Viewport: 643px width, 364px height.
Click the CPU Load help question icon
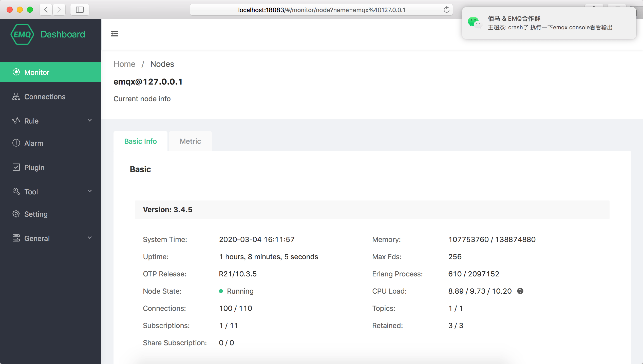click(520, 291)
